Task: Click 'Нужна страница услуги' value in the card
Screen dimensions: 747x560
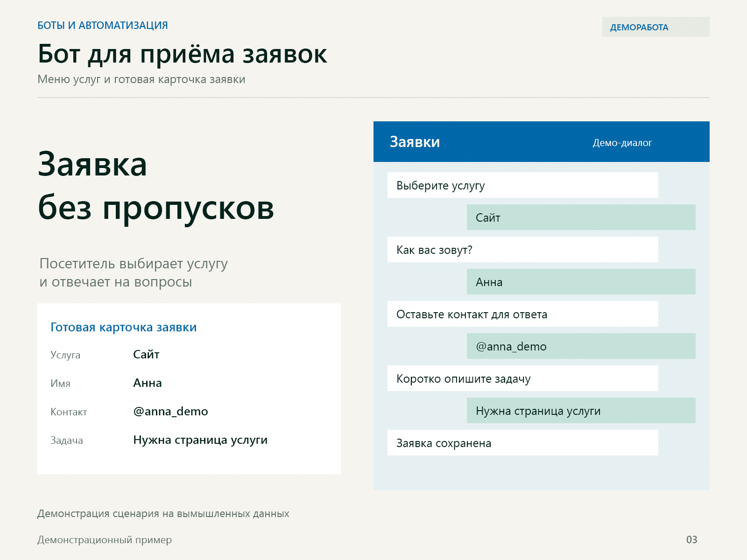Action: 200,440
